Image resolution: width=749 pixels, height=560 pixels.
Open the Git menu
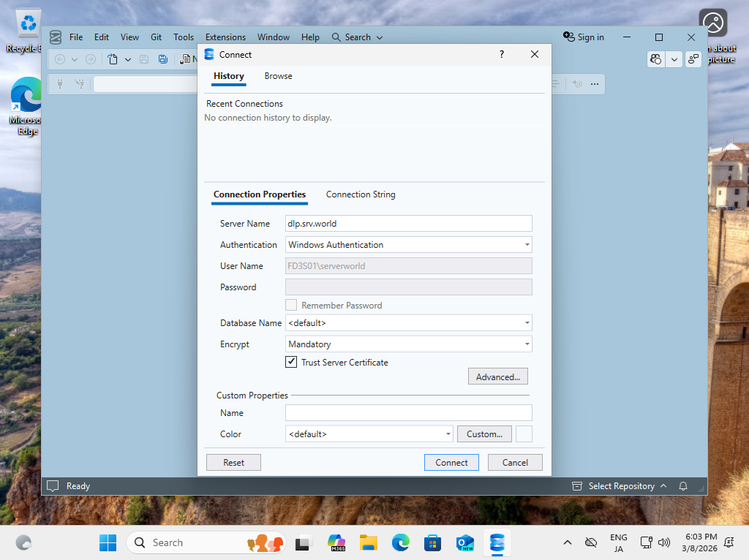(x=157, y=37)
